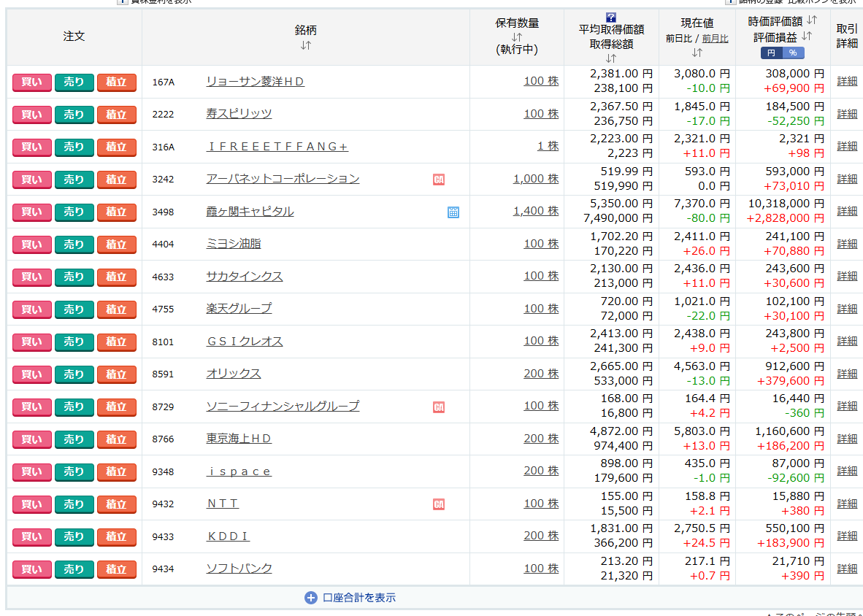This screenshot has height=616, width=863.
Task: Sell ソニーフィナンシャルグループ shares
Action: 74,407
